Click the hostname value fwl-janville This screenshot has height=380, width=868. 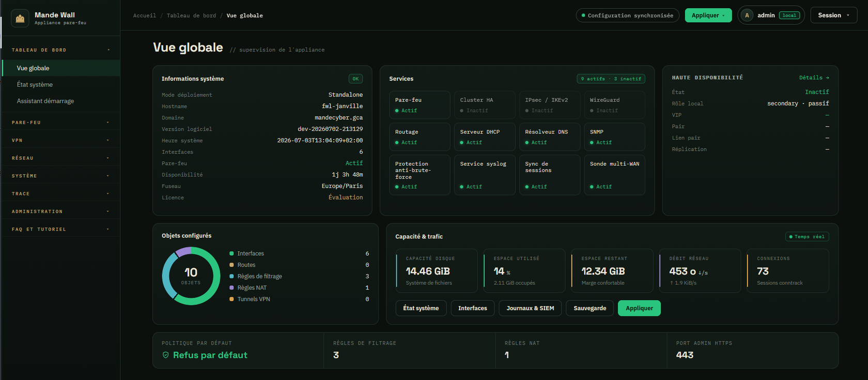point(342,106)
